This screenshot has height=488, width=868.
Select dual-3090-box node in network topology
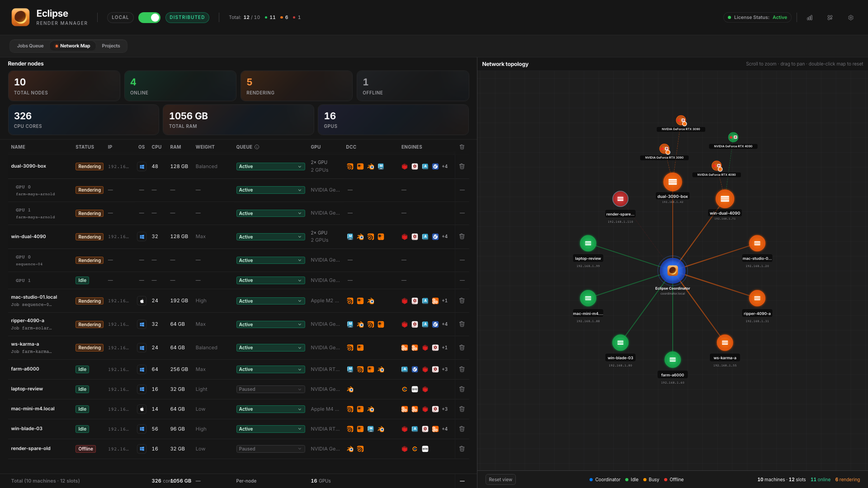(x=673, y=182)
